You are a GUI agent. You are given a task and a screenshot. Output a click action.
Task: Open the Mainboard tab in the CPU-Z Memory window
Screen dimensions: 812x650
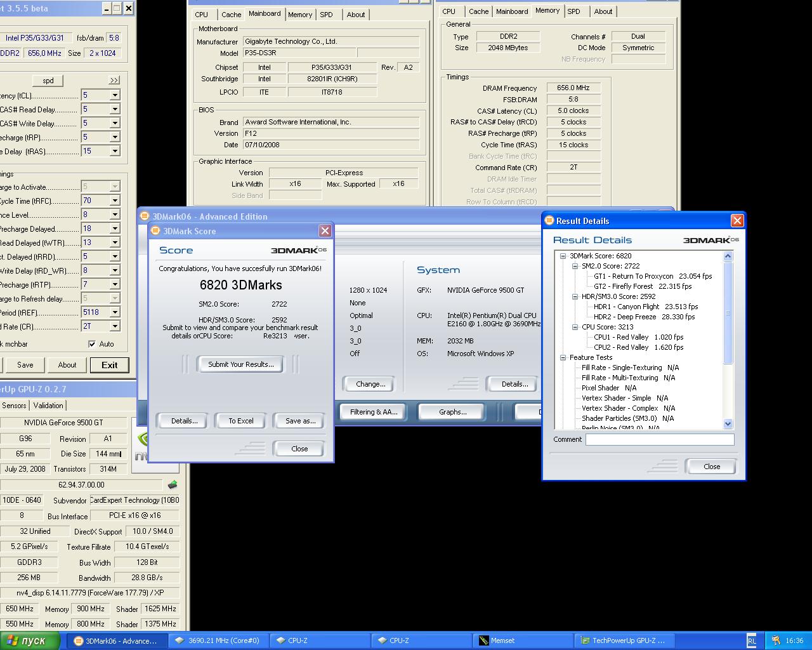(x=512, y=11)
